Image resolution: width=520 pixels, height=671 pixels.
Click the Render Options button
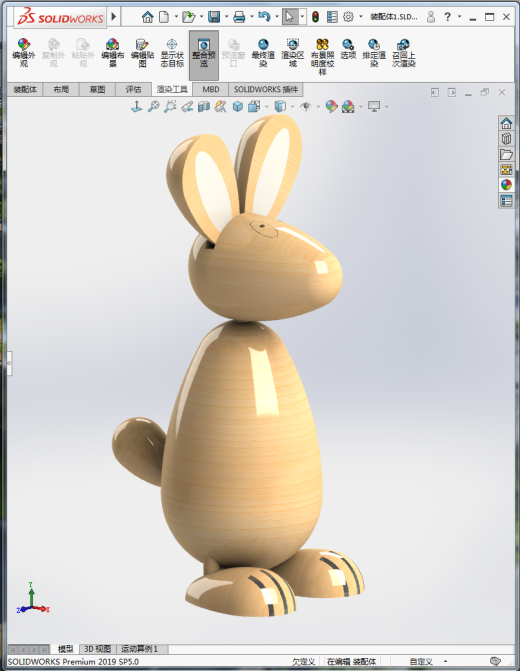(x=348, y=48)
